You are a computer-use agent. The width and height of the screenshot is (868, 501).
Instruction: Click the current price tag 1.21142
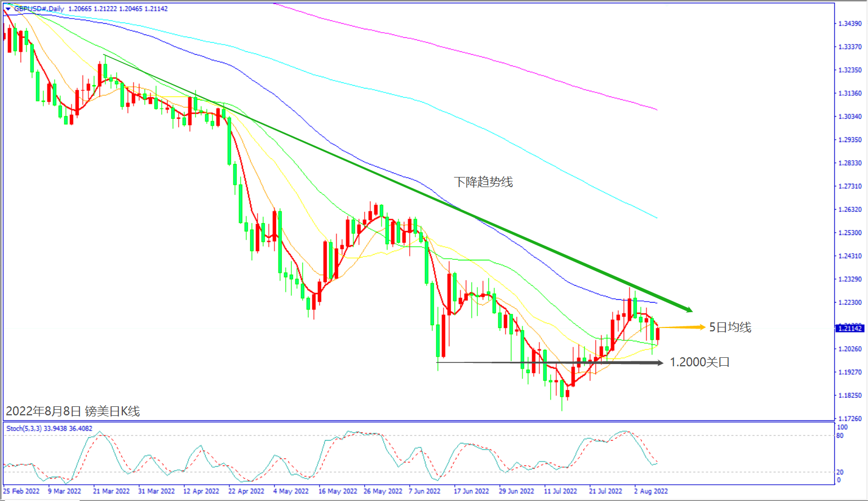849,328
